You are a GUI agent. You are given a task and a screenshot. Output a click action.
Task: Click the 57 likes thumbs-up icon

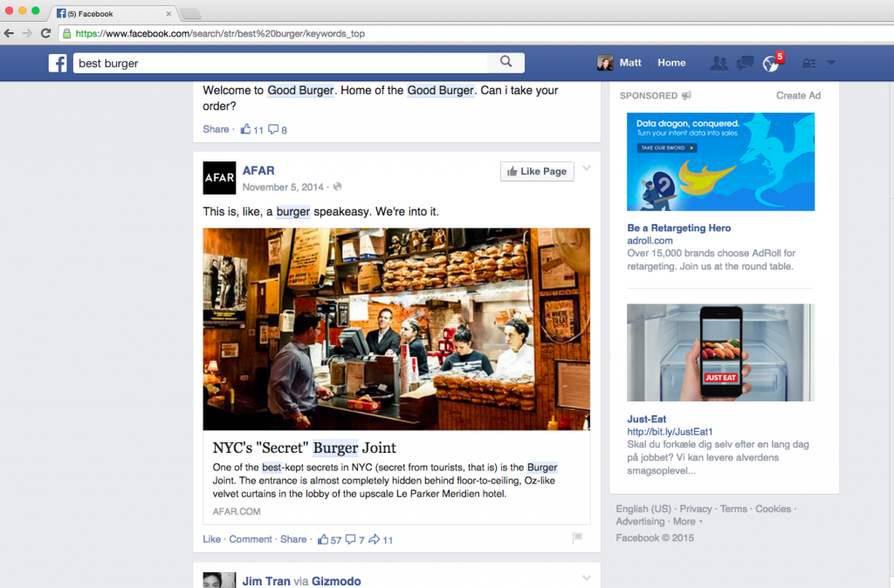point(323,539)
